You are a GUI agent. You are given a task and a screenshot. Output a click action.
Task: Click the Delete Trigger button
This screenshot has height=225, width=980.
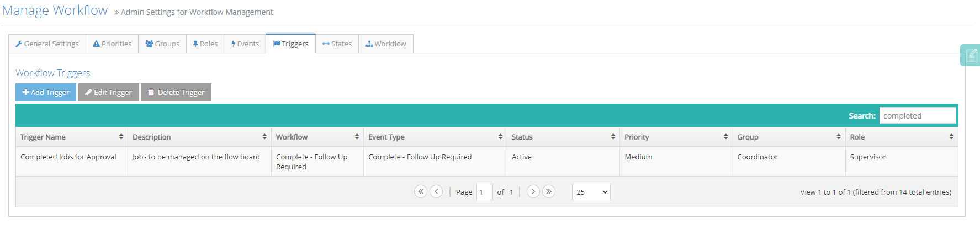pyautogui.click(x=176, y=92)
